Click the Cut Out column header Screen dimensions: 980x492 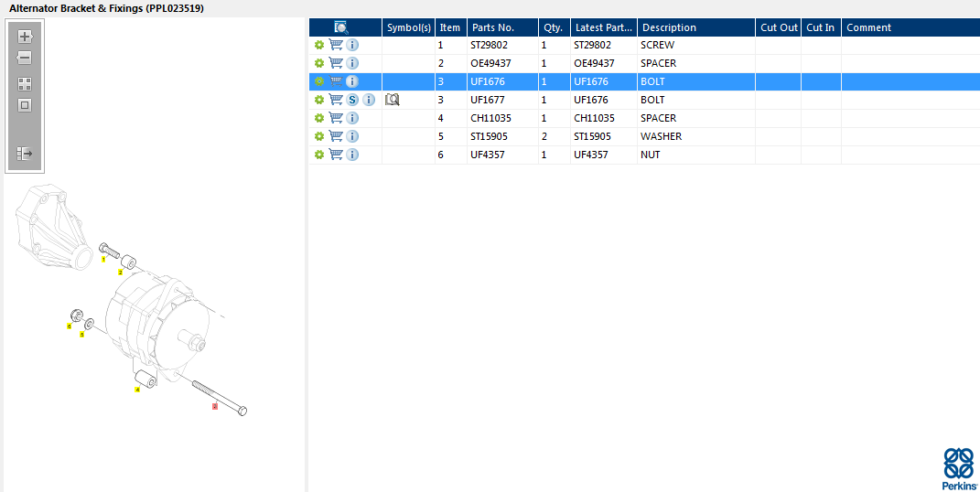pos(779,27)
